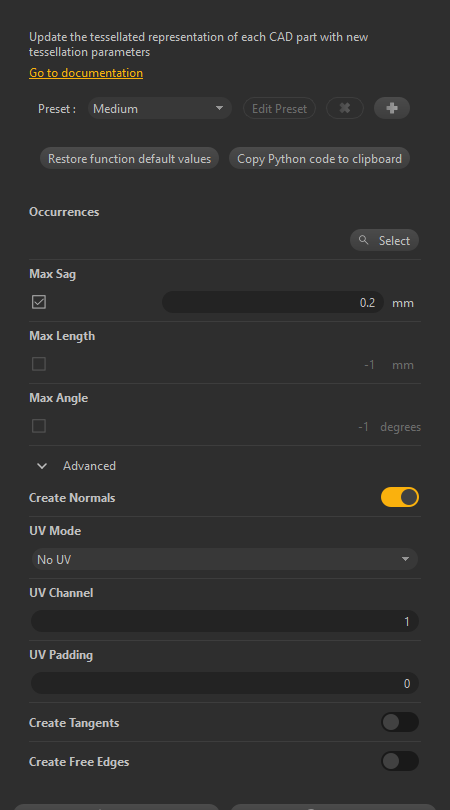This screenshot has height=810, width=450.
Task: Open the Go to documentation link
Action: [86, 73]
